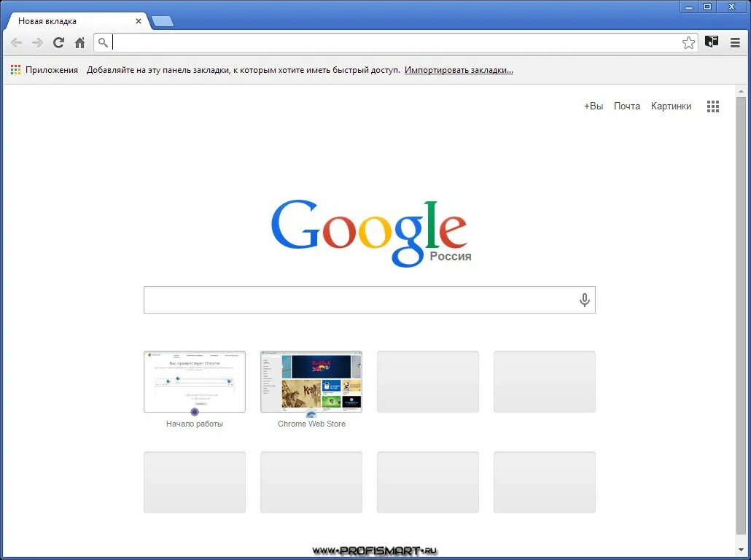Click the search magnifier in the address bar

pos(103,42)
